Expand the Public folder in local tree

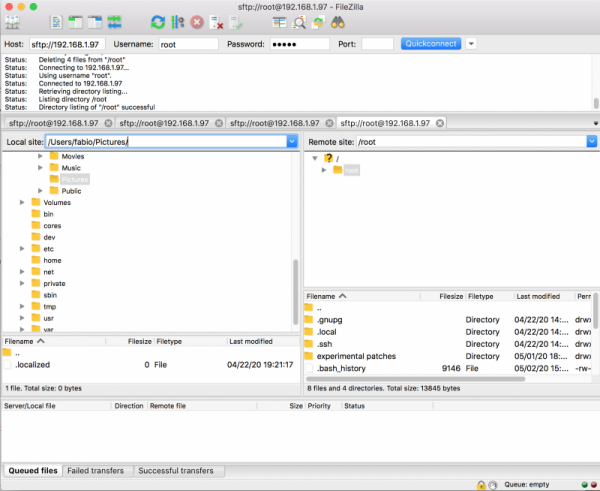40,191
